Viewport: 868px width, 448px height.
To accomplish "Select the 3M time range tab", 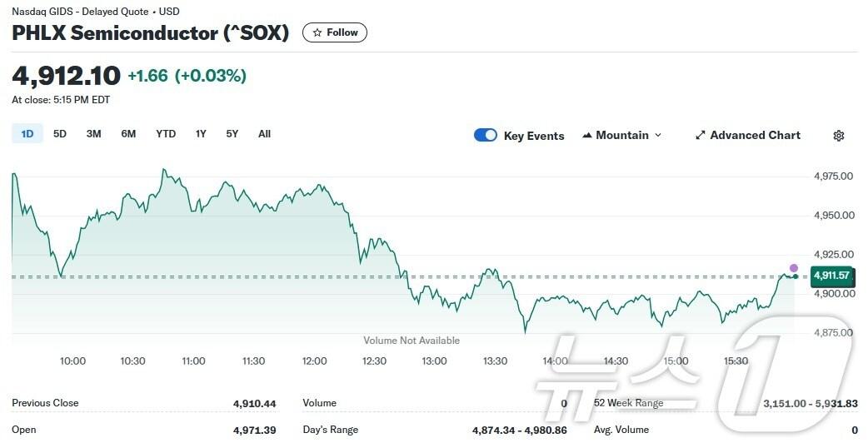I will coord(93,134).
